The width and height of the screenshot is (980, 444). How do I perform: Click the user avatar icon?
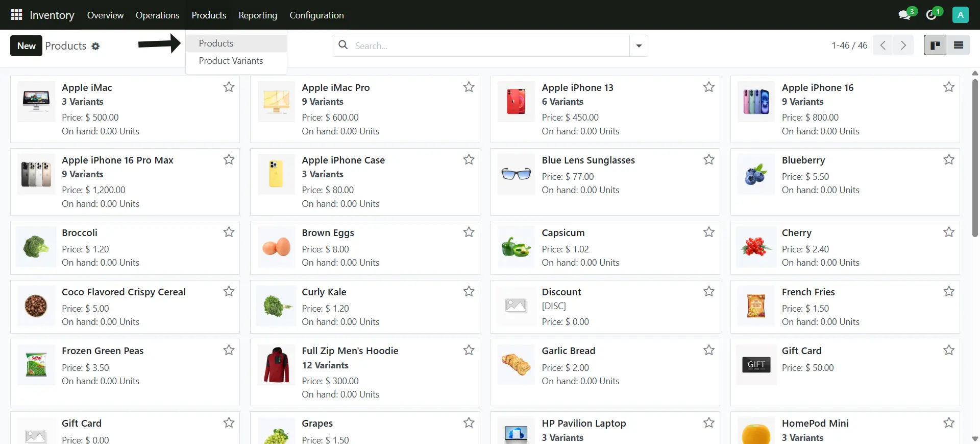960,15
